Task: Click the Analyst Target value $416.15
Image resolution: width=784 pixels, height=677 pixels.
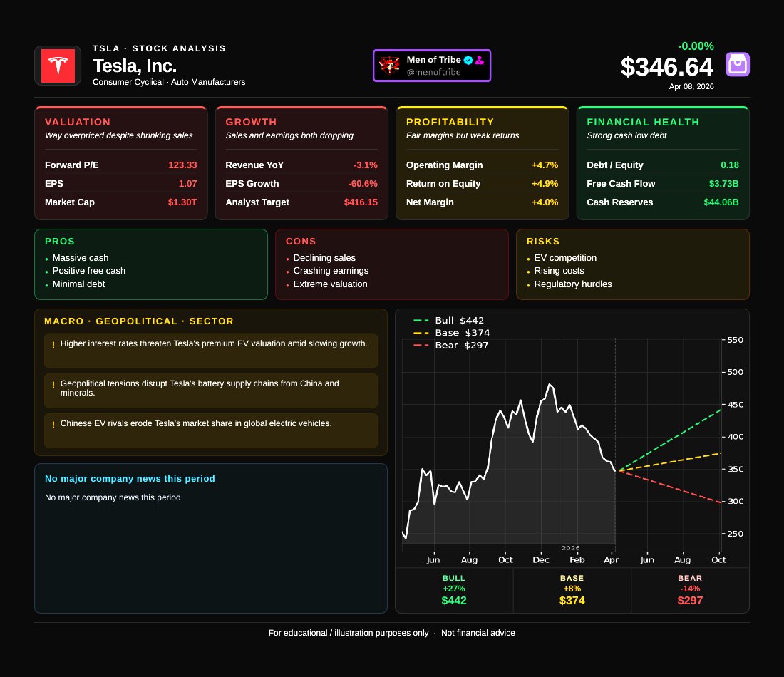Action: 361,202
